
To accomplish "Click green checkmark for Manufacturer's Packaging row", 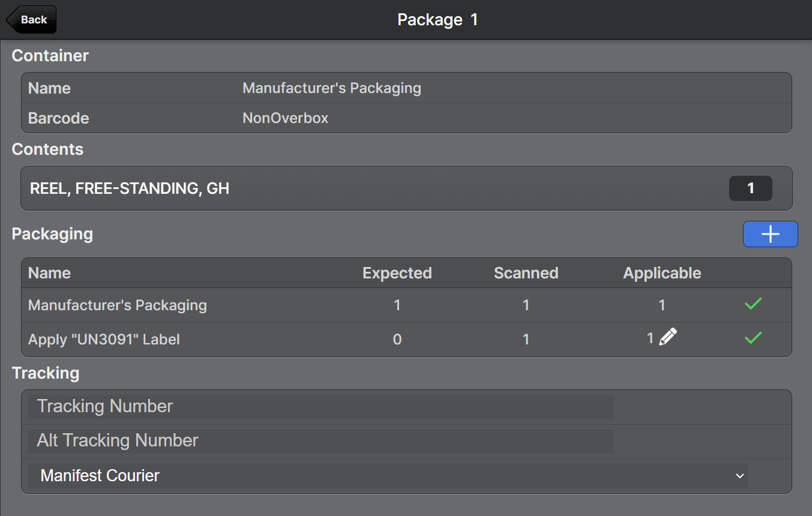I will (x=753, y=304).
